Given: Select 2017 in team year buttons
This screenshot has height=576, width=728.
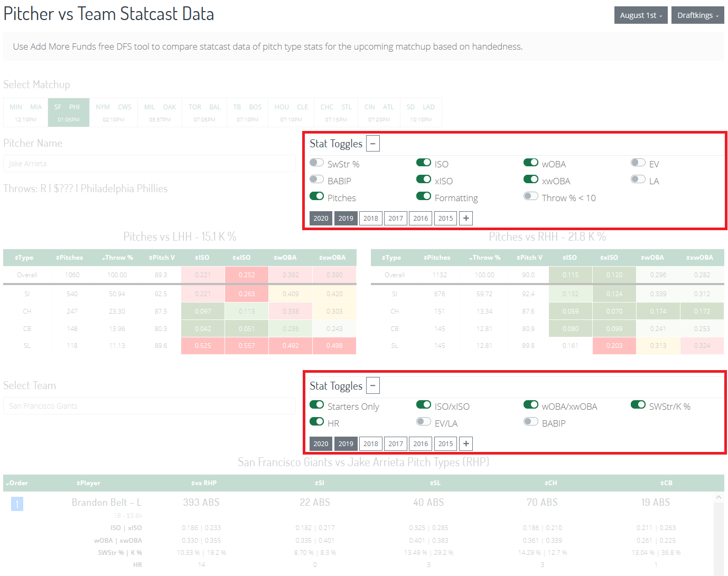Looking at the screenshot, I should coord(395,443).
